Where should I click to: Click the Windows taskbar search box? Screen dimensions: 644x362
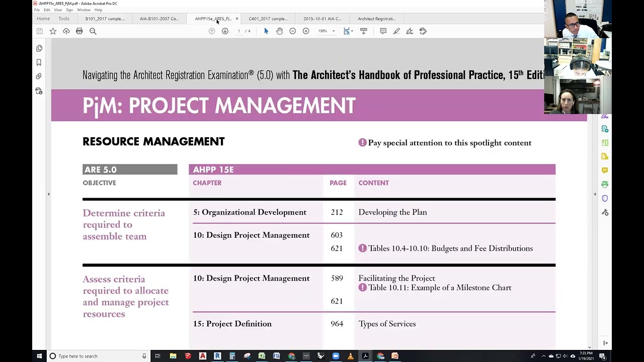click(x=98, y=356)
